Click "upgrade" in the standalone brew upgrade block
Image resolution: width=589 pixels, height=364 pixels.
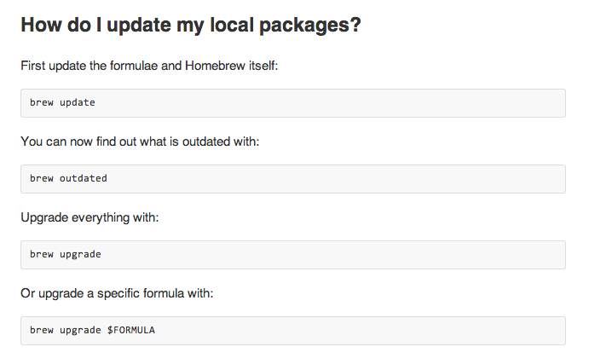(x=80, y=254)
